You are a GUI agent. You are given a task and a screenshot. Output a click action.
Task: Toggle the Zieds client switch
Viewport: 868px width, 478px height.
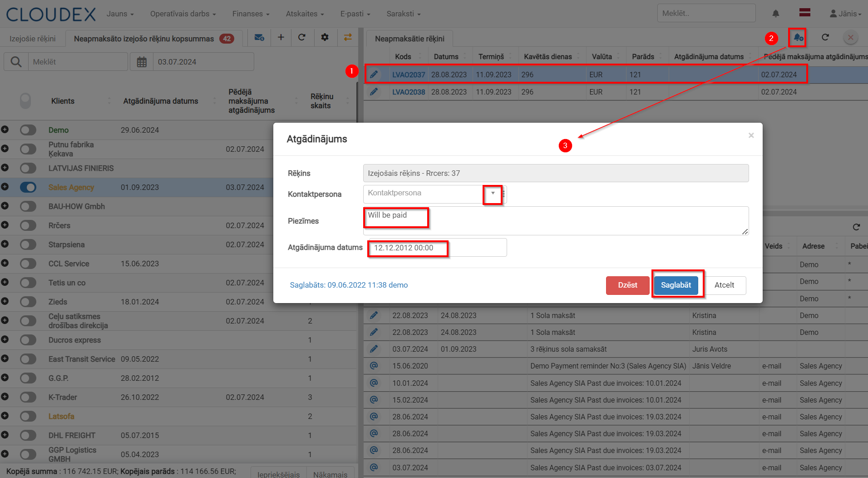[x=28, y=302]
